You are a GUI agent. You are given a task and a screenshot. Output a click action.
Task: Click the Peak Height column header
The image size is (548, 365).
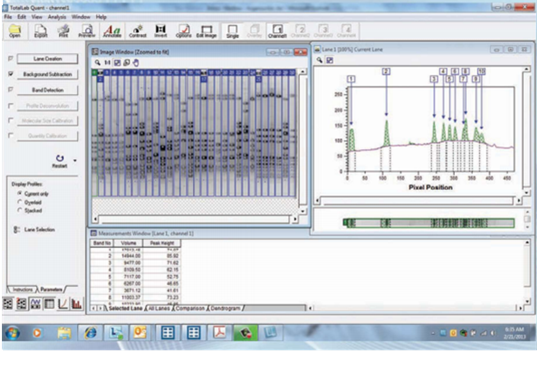[162, 243]
